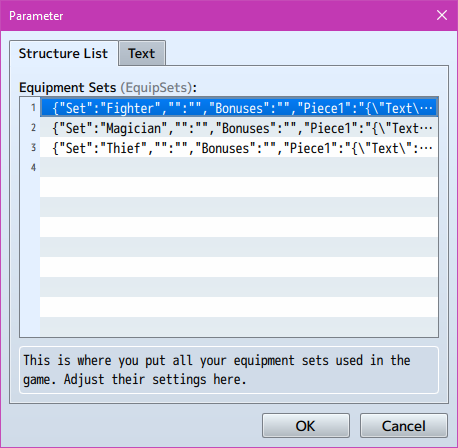
Task: Click row number 3 in list
Action: click(x=33, y=148)
